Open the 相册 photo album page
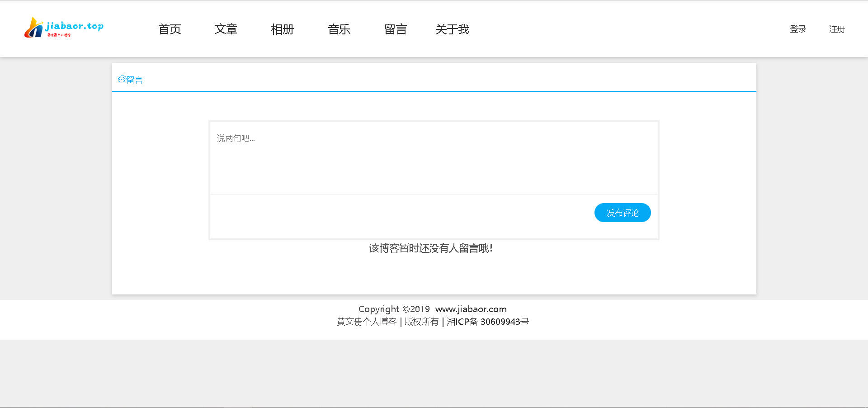 click(282, 29)
